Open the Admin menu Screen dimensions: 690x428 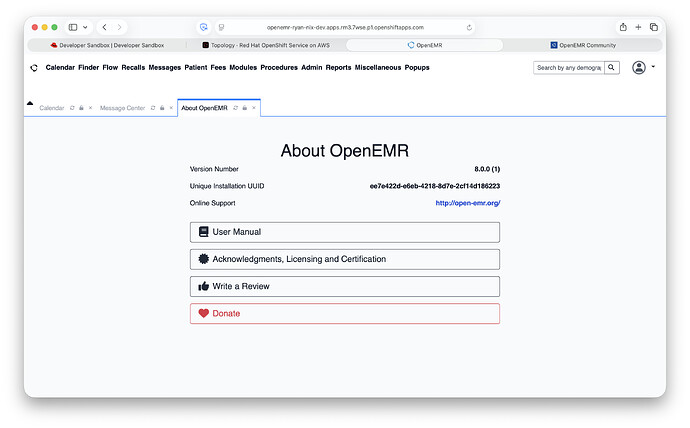coord(312,68)
